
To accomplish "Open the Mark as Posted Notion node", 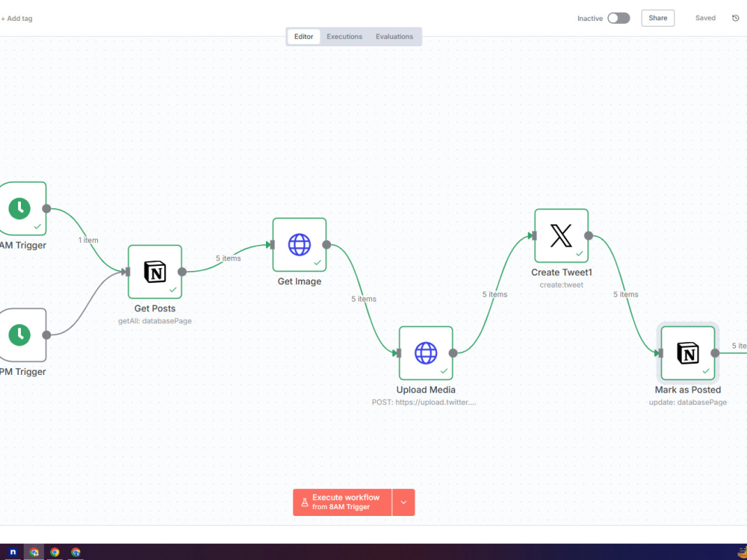I will tap(688, 353).
